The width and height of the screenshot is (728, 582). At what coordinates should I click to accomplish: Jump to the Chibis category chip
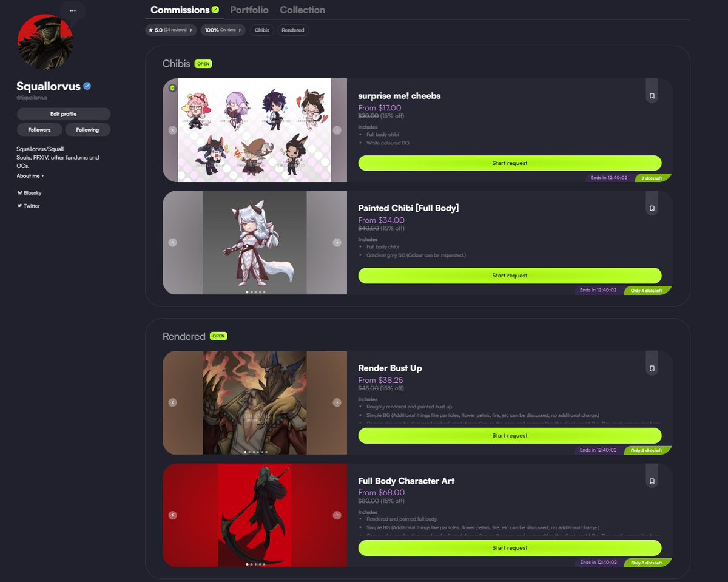click(262, 30)
